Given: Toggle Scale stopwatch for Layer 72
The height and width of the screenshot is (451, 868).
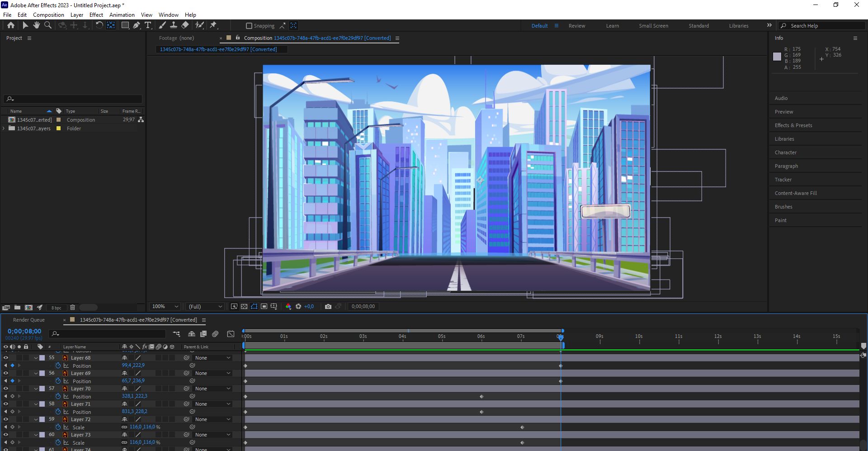Looking at the screenshot, I should tap(58, 427).
